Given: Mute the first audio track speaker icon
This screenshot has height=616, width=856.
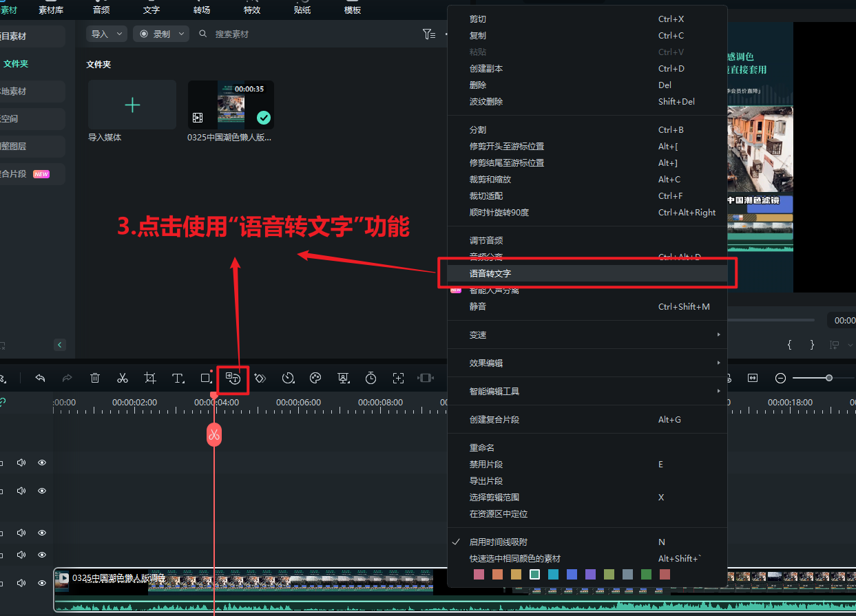Looking at the screenshot, I should click(x=21, y=463).
